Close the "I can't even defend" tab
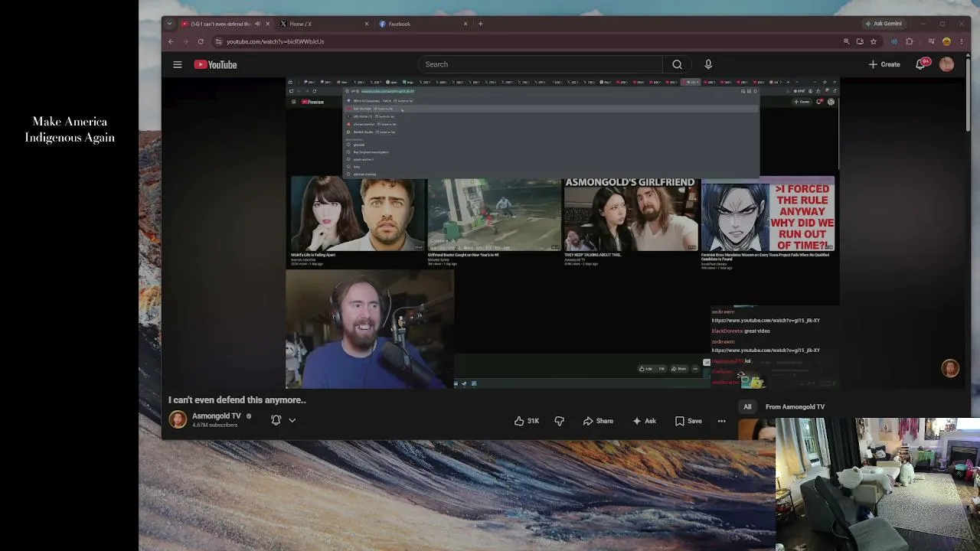This screenshot has height=551, width=980. 267,24
